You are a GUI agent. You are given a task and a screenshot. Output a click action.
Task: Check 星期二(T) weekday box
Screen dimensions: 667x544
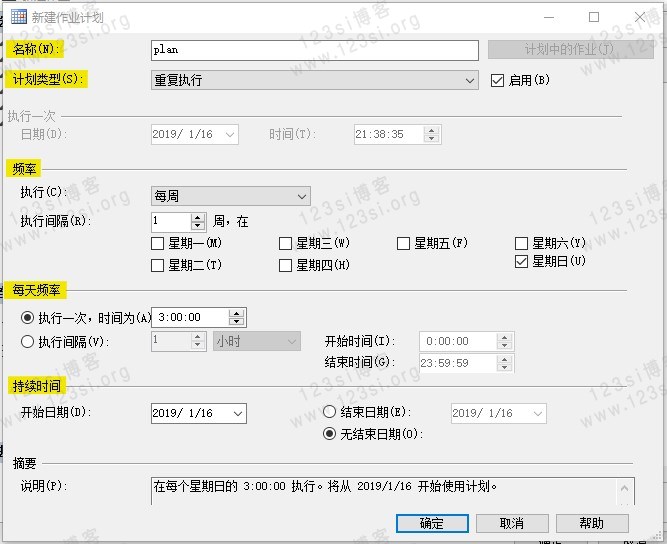tap(157, 265)
